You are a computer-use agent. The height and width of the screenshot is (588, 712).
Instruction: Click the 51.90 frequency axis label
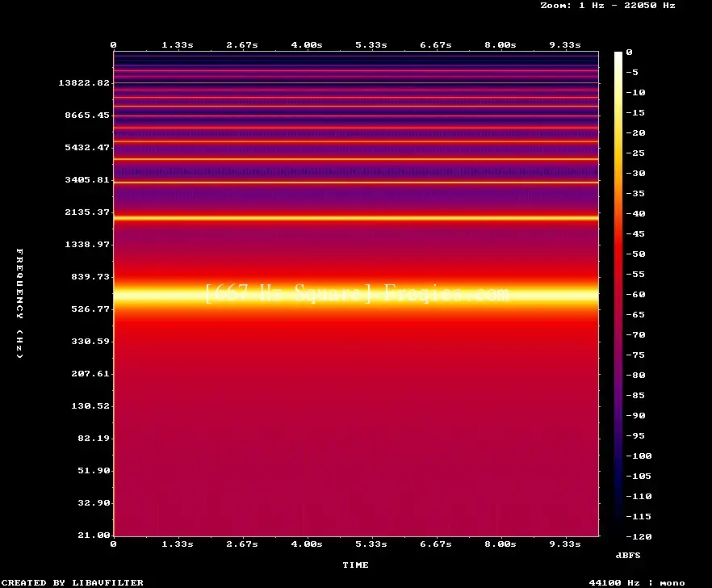[x=94, y=470]
